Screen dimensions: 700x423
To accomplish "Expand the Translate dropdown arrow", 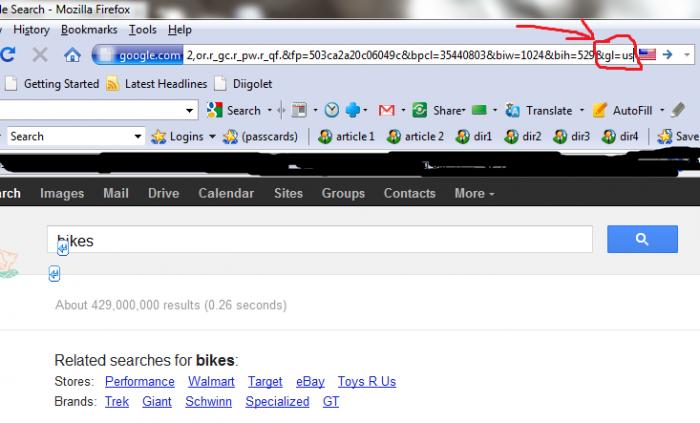I will pos(582,110).
